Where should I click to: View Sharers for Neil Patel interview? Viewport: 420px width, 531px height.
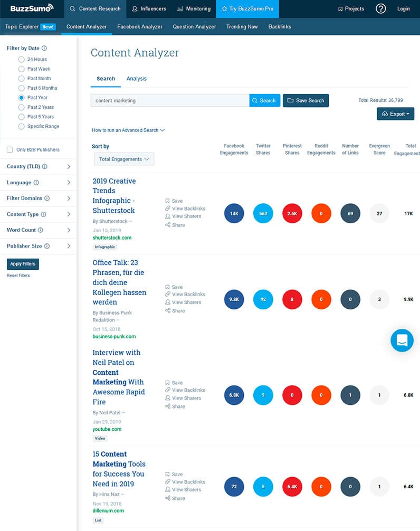[x=183, y=398]
